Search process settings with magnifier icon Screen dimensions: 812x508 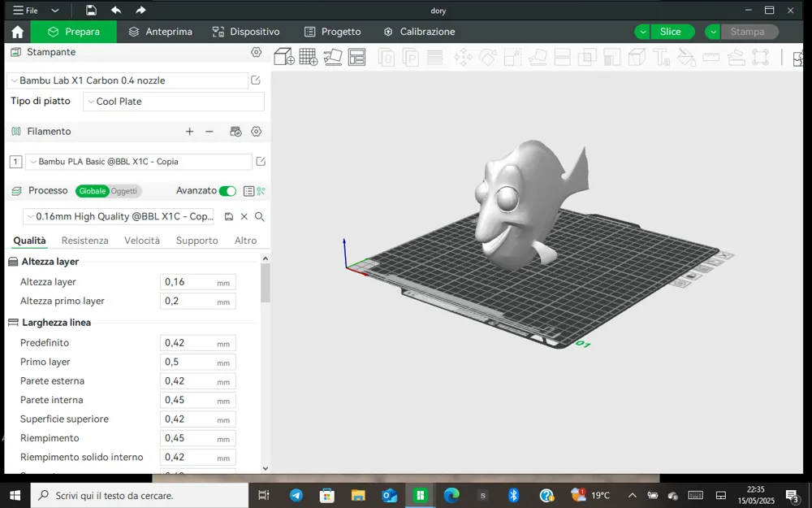pos(260,217)
